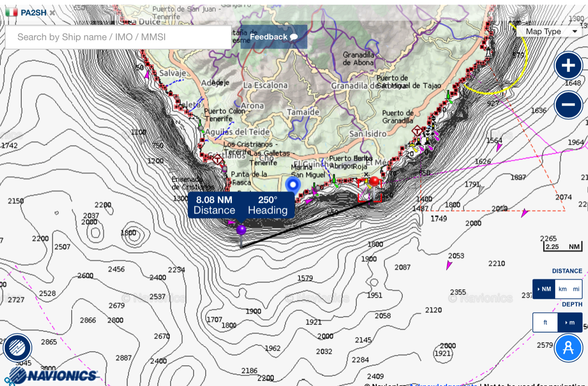The width and height of the screenshot is (588, 386).
Task: Click the 8.08 NM distance readout
Action: tap(214, 205)
